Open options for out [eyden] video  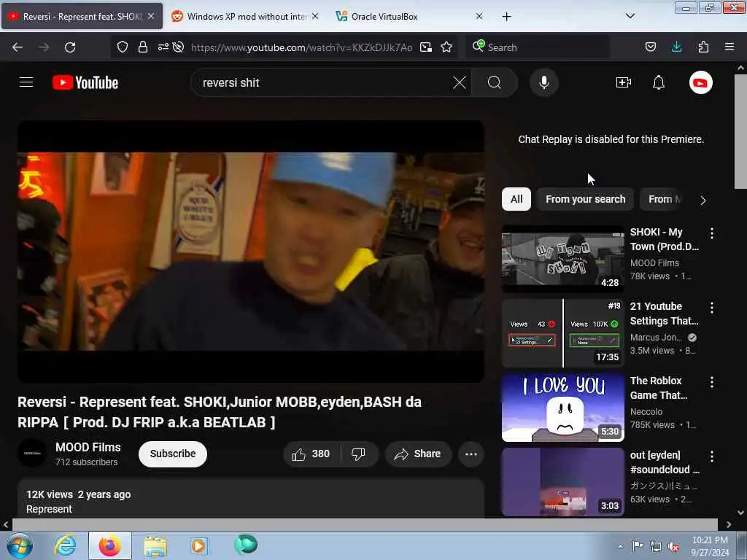pos(712,456)
